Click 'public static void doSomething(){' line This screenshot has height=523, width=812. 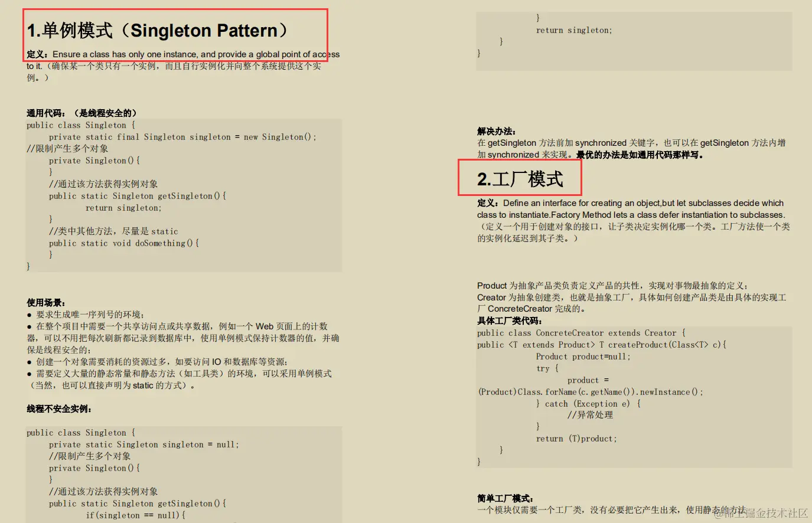[x=124, y=243]
